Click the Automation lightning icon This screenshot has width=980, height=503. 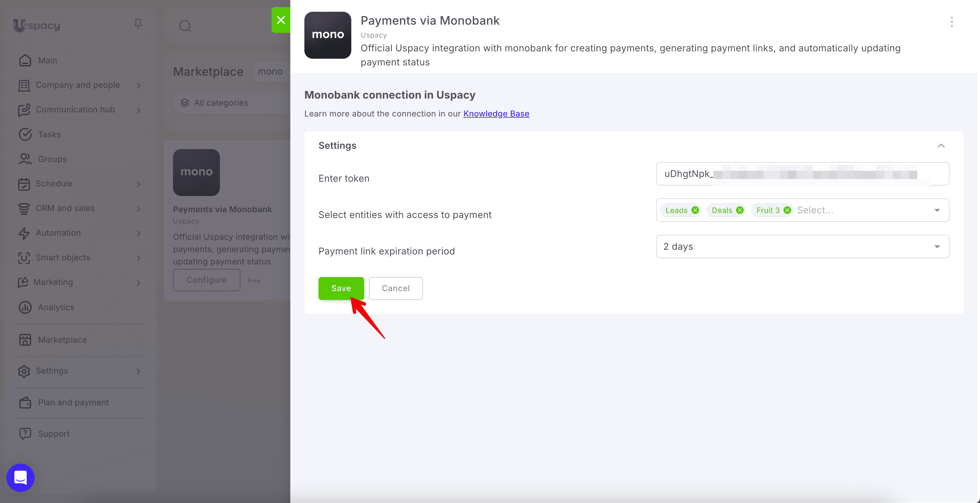click(x=24, y=233)
